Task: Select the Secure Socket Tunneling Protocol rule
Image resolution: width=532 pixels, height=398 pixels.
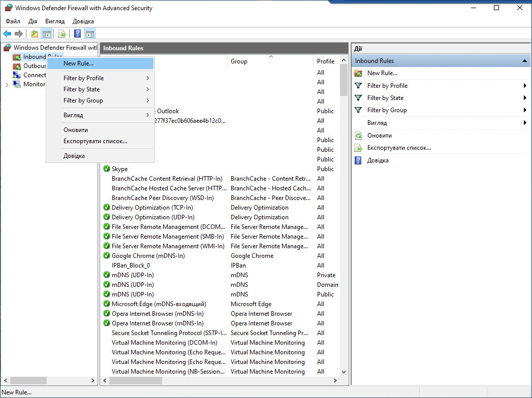Action: tap(169, 333)
